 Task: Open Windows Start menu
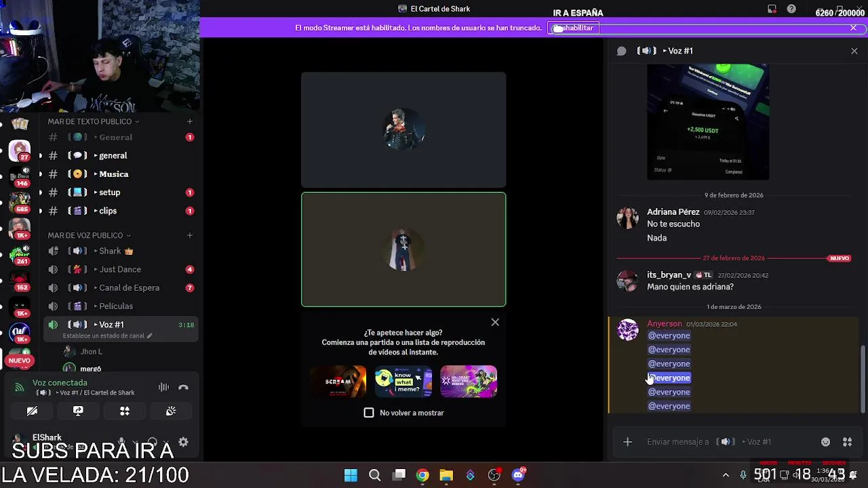coord(351,475)
